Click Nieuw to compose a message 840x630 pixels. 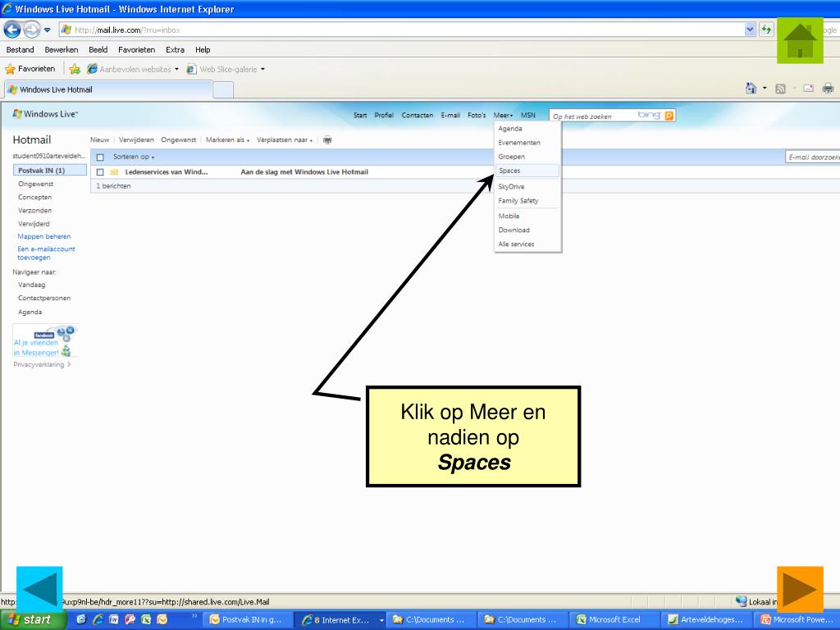(x=99, y=139)
